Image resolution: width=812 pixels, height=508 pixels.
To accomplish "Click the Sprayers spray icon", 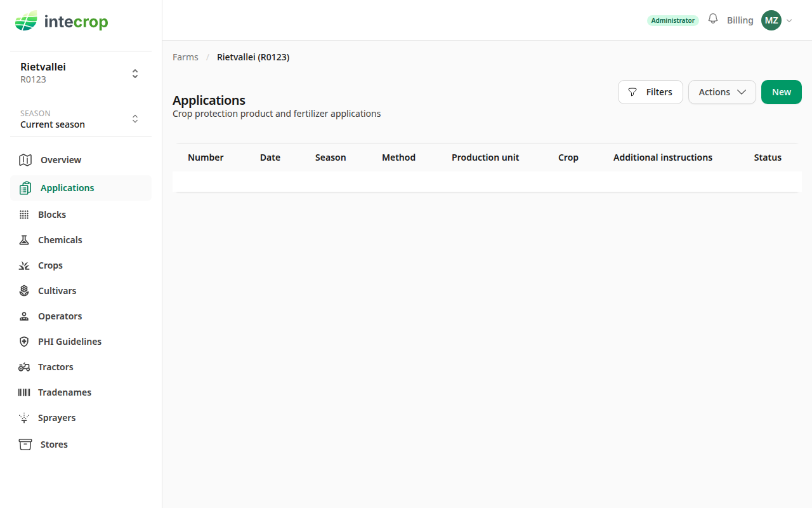I will click(x=24, y=418).
